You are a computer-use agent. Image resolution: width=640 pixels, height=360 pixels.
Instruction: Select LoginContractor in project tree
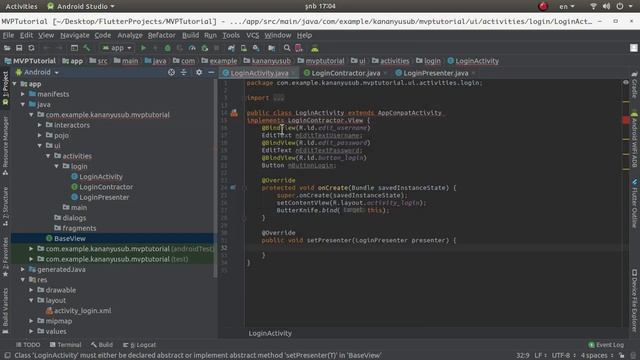coord(106,187)
